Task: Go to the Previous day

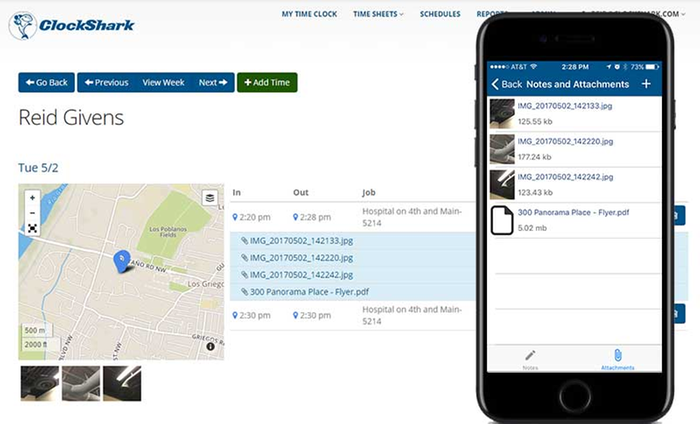Action: [x=107, y=83]
